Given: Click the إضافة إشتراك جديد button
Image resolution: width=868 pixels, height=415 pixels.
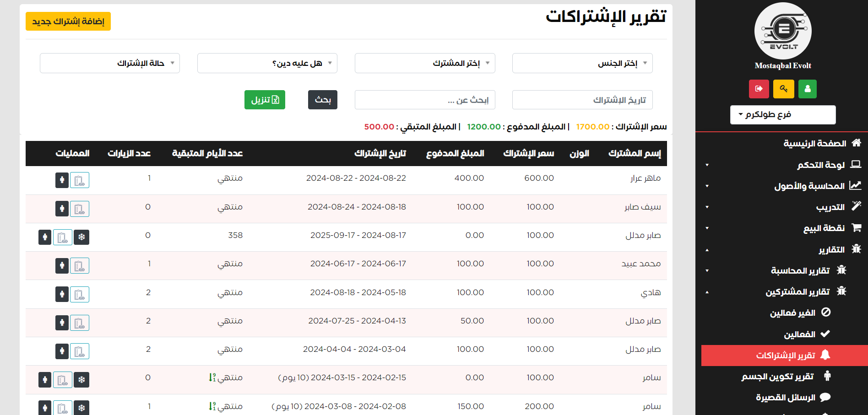Looking at the screenshot, I should click(68, 22).
